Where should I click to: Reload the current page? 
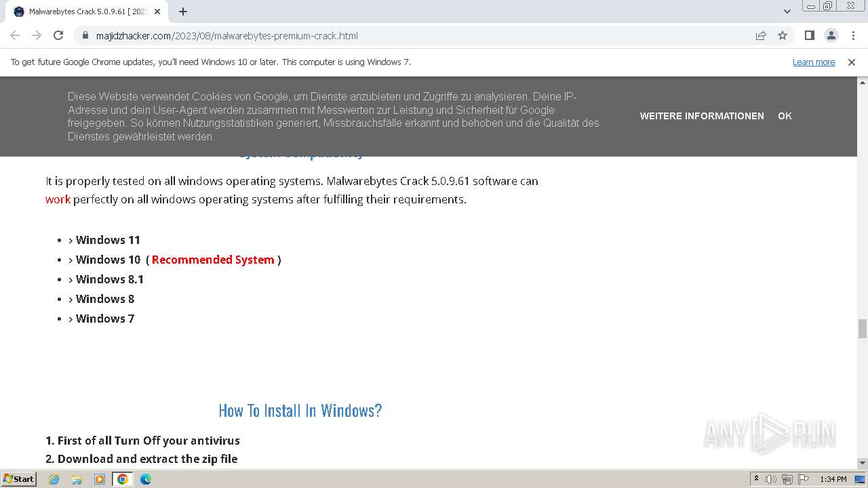coord(58,35)
